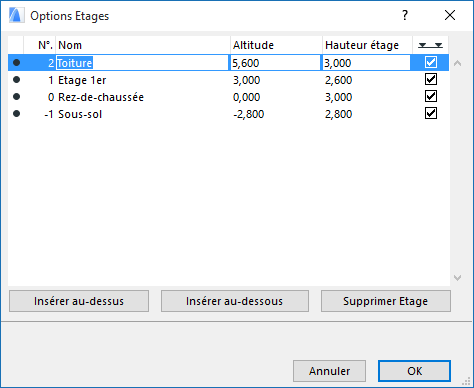
Task: Click the Altitude column header
Action: click(x=276, y=45)
